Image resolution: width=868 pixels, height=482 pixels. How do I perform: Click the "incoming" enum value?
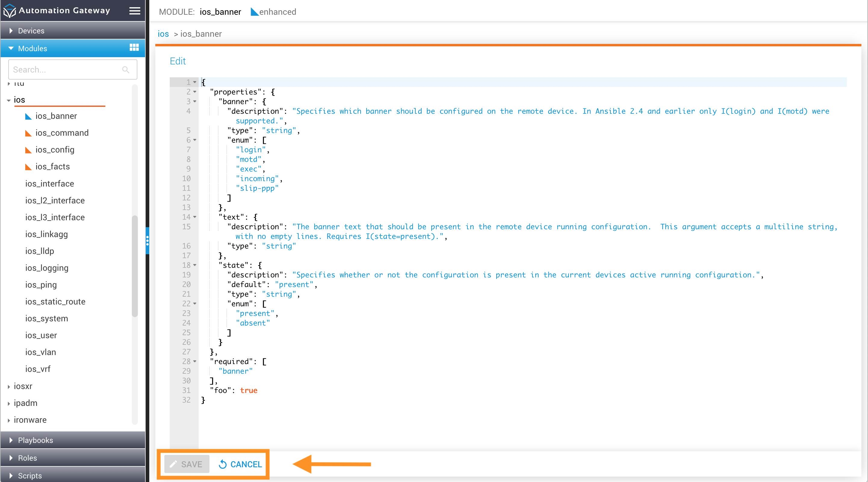(257, 178)
